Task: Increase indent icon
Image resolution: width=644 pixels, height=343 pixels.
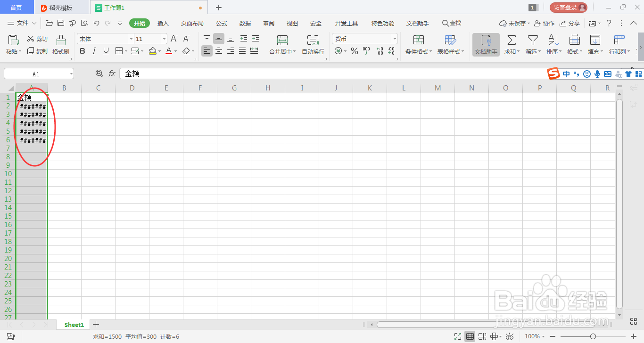Action: coord(255,39)
